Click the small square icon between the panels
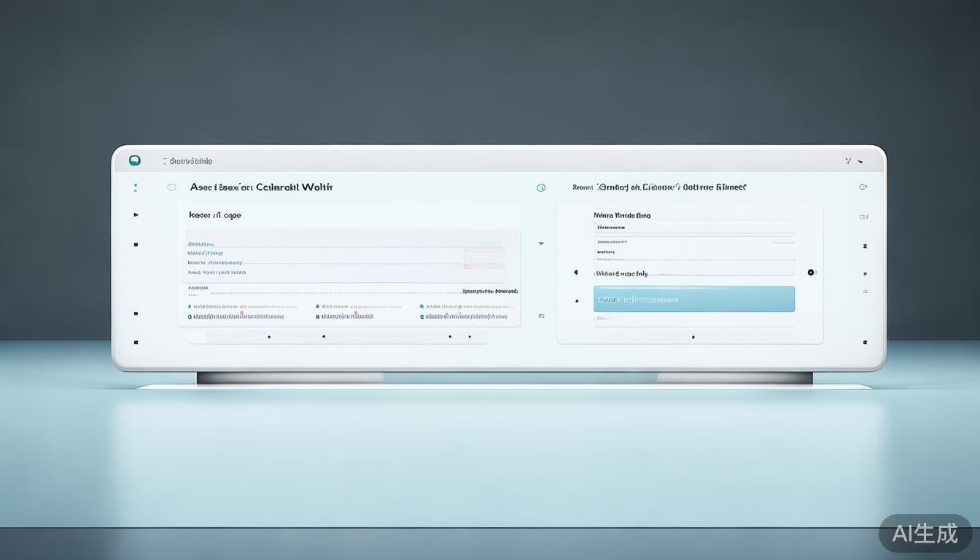 541,316
